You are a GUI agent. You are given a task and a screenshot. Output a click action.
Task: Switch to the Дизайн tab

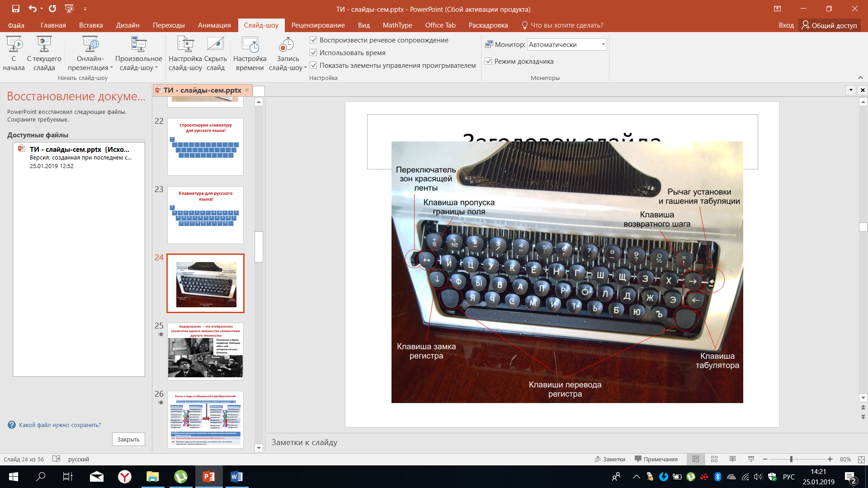coord(127,25)
